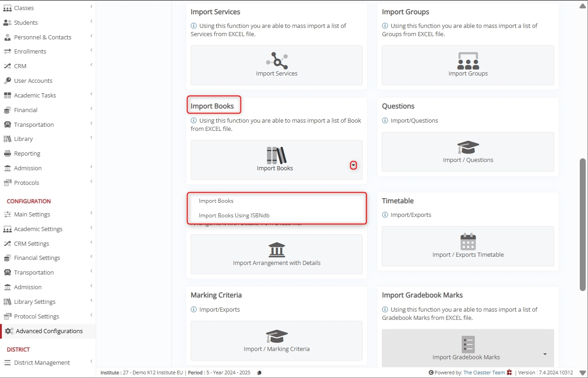Click the copy icon beside the period text

[x=259, y=373]
